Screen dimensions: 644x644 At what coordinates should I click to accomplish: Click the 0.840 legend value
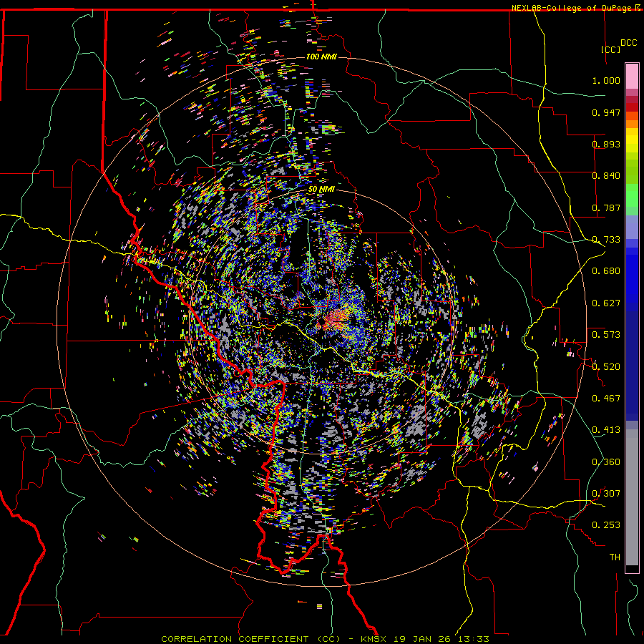[606, 176]
